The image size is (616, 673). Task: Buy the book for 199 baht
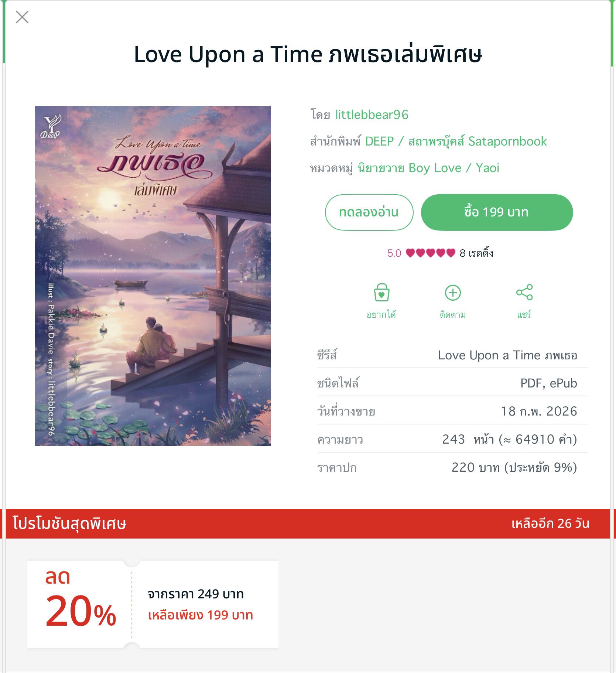pos(497,212)
